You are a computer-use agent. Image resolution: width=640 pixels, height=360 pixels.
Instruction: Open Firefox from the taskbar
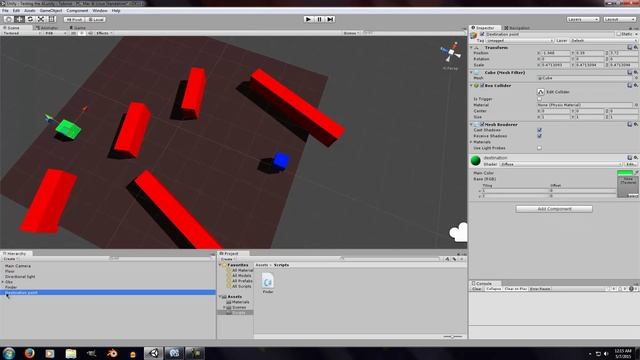click(29, 353)
